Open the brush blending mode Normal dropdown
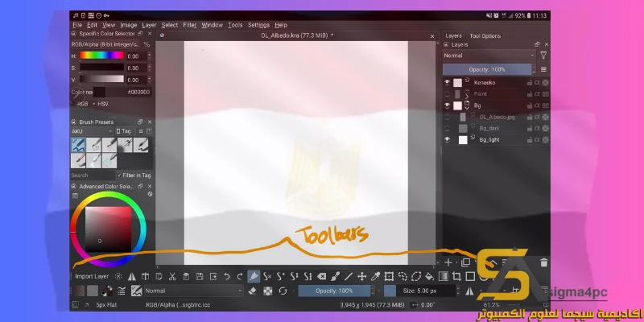Image resolution: width=644 pixels, height=322 pixels. (x=193, y=291)
